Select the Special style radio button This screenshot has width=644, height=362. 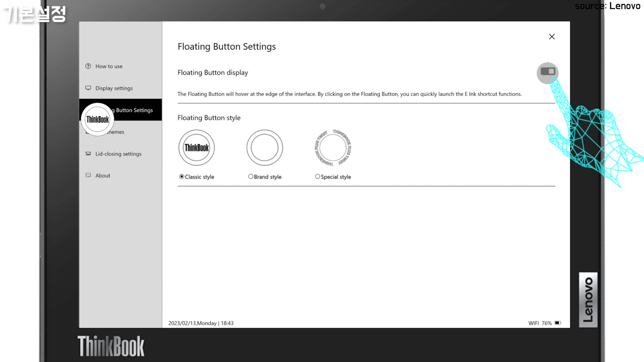click(x=317, y=176)
